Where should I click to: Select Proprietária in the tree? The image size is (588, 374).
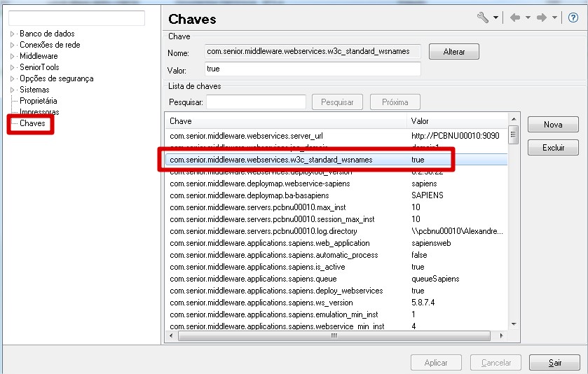click(x=39, y=101)
